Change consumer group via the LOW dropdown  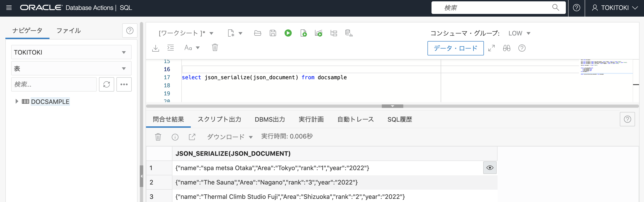(x=519, y=33)
